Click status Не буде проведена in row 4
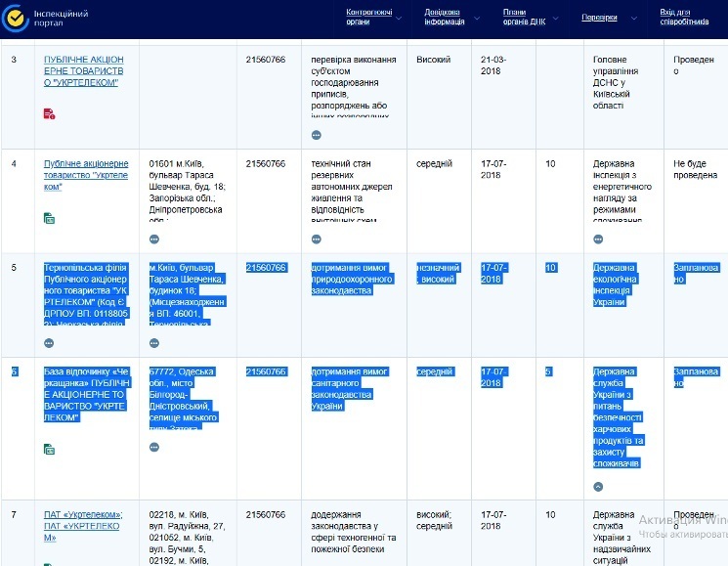The width and height of the screenshot is (728, 566). point(695,169)
